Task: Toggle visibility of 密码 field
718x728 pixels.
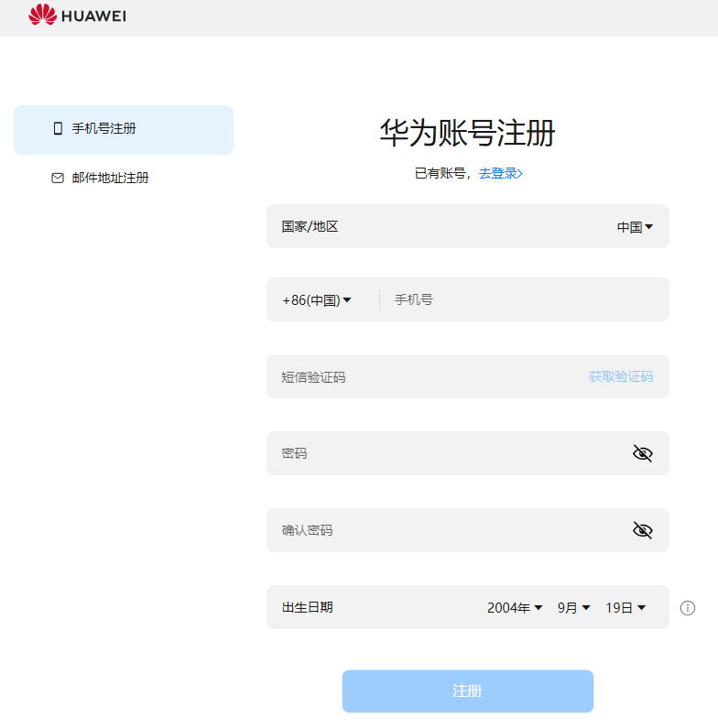Action: point(643,453)
